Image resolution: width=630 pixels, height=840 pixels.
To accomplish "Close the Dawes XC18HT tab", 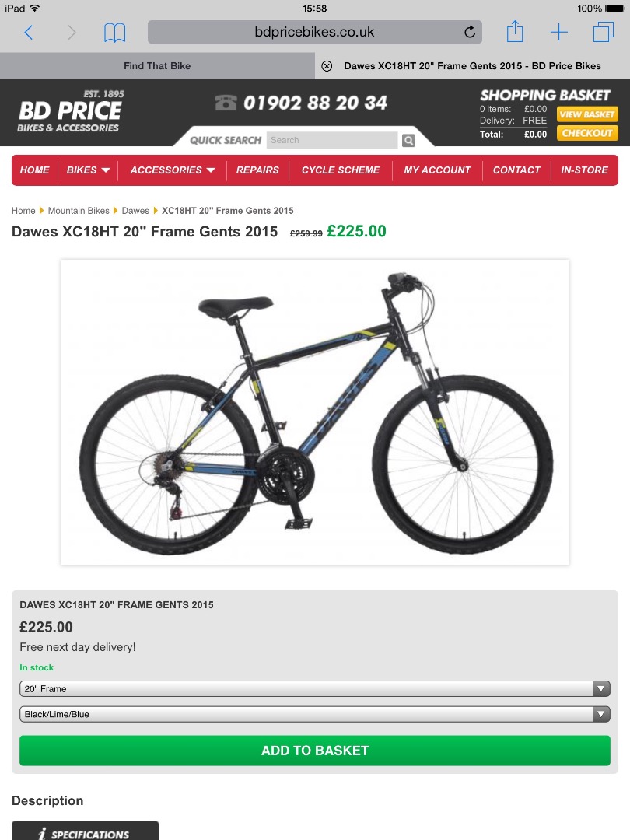I will click(x=327, y=66).
